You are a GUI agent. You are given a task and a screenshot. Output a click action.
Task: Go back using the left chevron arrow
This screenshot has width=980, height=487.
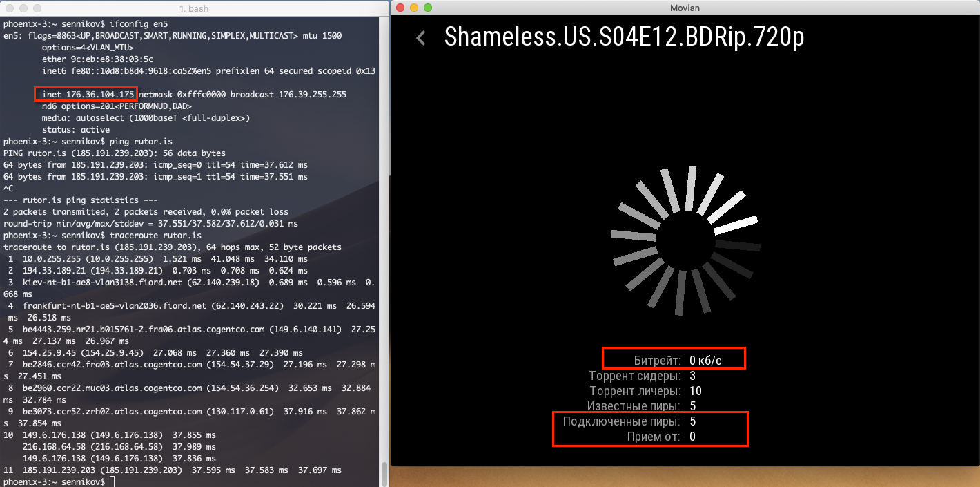[421, 38]
